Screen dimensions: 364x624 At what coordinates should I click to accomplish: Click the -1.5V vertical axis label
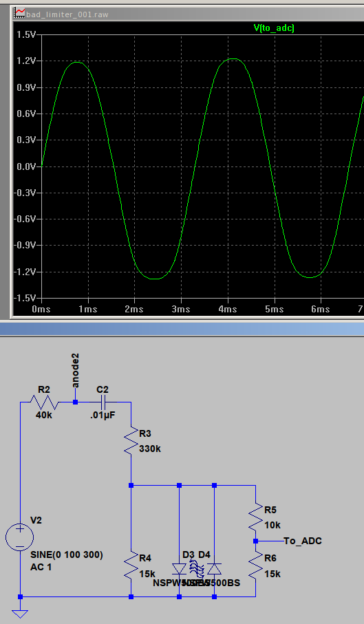point(25,298)
